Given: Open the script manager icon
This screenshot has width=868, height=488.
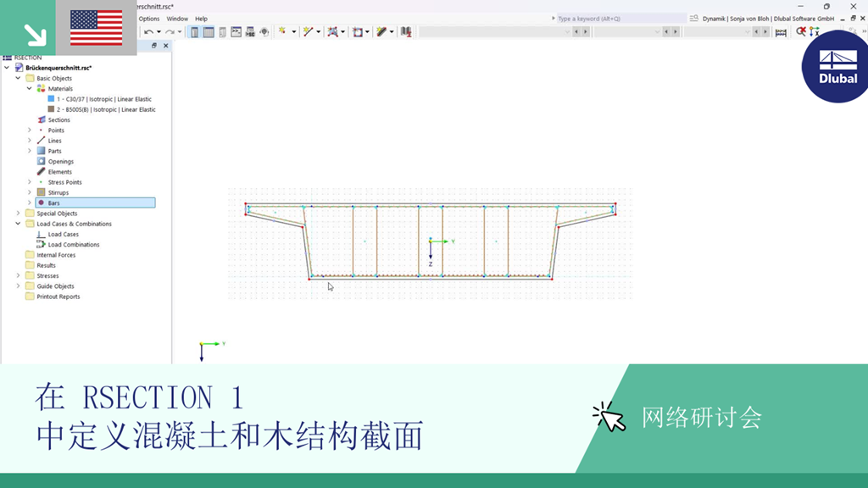Looking at the screenshot, I should (x=250, y=32).
